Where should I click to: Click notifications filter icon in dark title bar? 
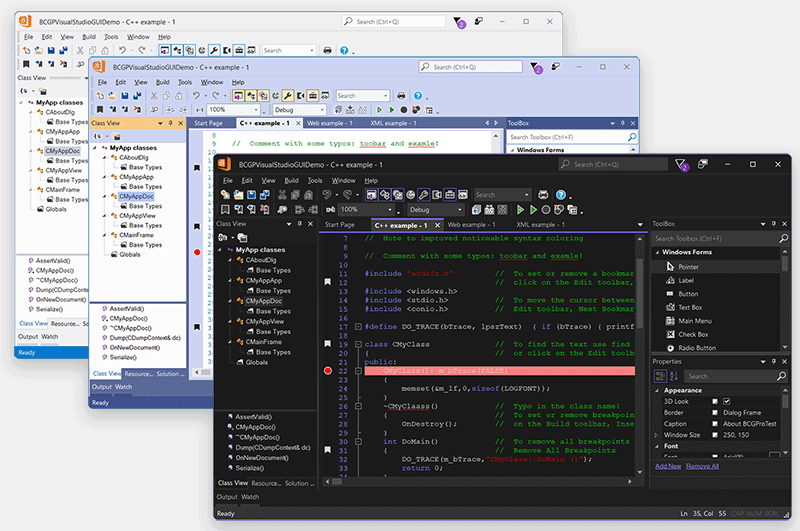pos(680,164)
